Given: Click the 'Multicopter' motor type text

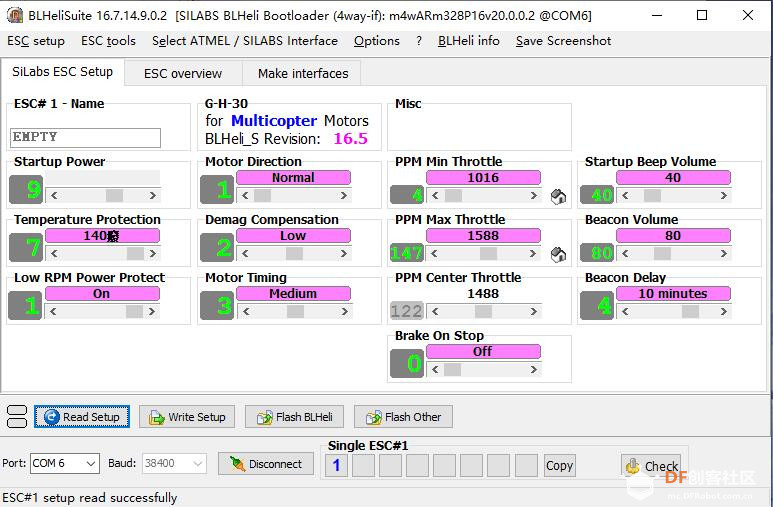Looking at the screenshot, I should point(274,121).
